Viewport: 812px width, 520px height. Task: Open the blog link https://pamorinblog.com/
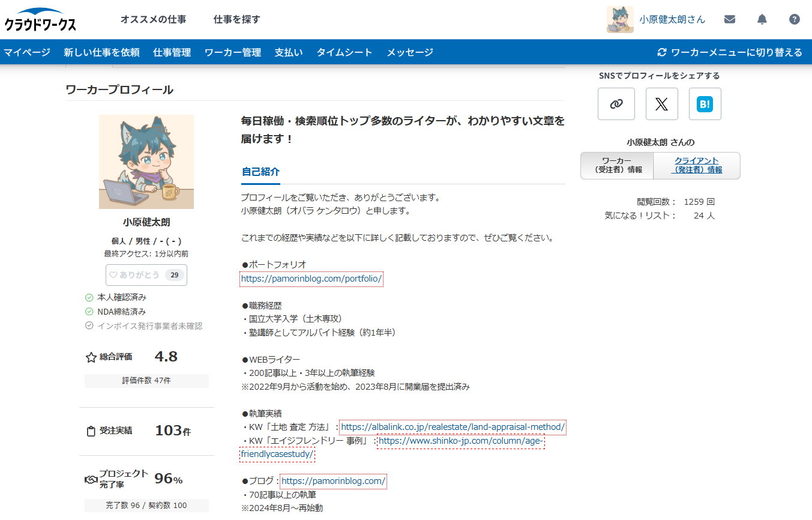[x=334, y=480]
